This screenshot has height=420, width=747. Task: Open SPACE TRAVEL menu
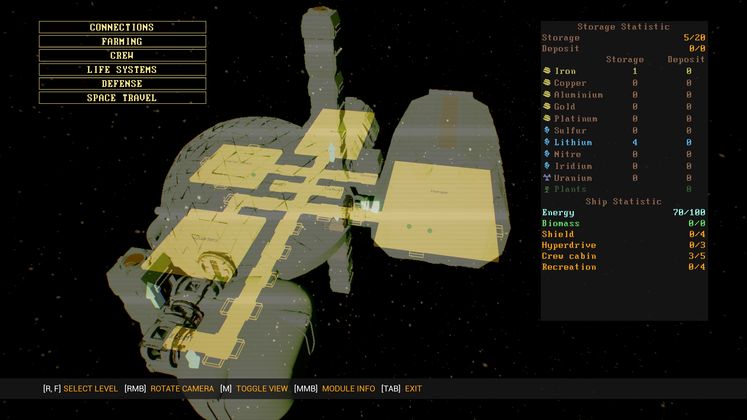(x=122, y=98)
